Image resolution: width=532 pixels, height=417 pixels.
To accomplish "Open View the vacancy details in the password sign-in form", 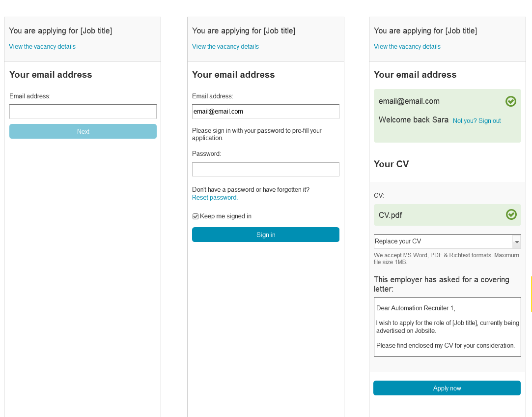I will [x=225, y=47].
